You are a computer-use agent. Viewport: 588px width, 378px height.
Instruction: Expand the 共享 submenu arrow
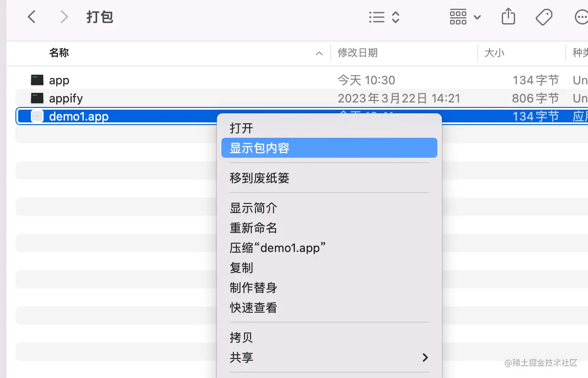pos(425,357)
